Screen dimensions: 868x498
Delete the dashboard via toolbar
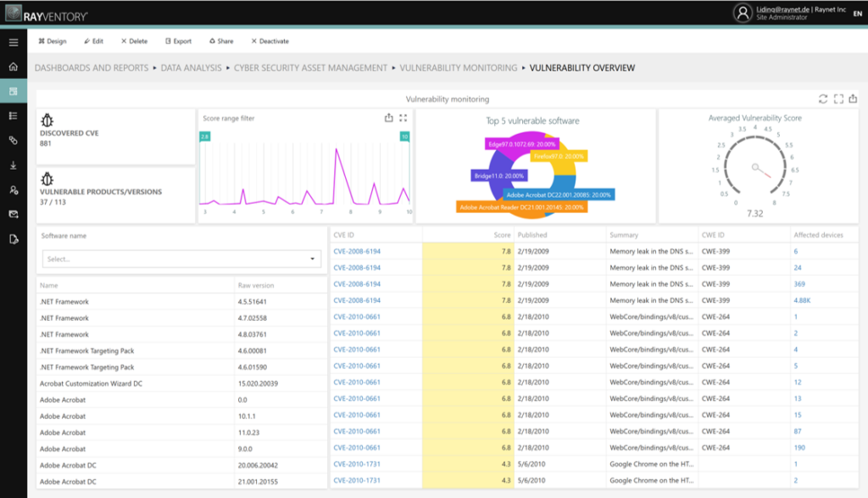click(x=135, y=41)
